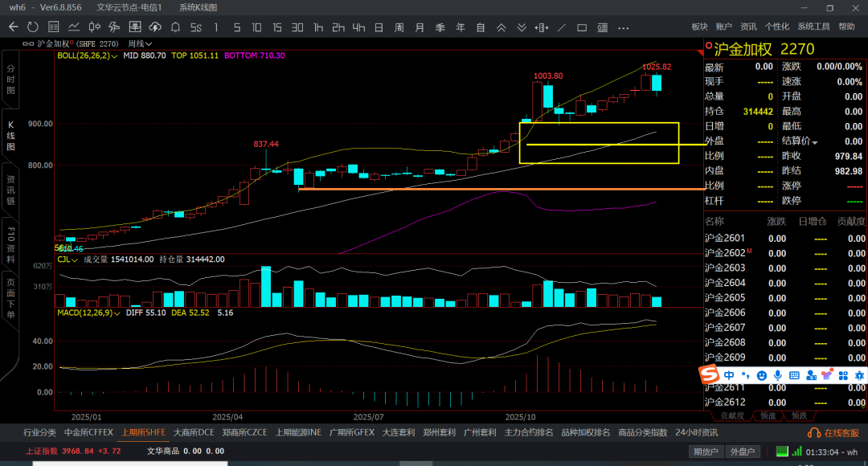Select the 沪金2602 contract row
Image resolution: width=868 pixels, height=466 pixels.
(x=785, y=253)
